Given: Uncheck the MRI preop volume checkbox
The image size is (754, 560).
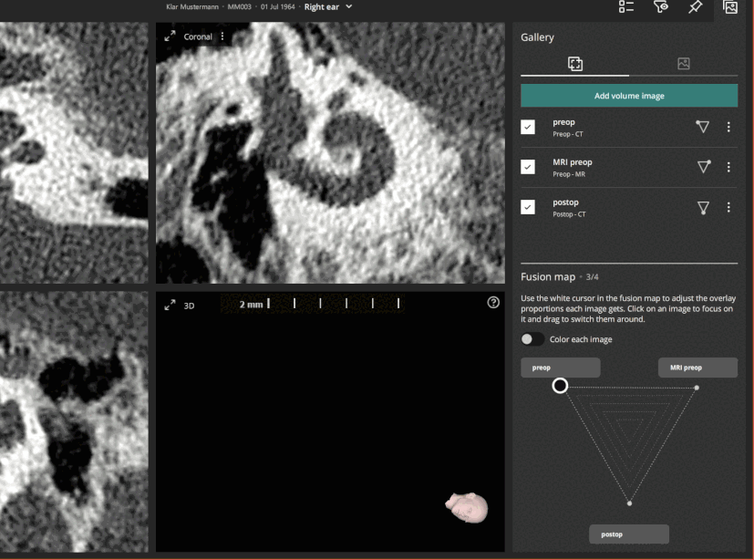Looking at the screenshot, I should tap(528, 167).
